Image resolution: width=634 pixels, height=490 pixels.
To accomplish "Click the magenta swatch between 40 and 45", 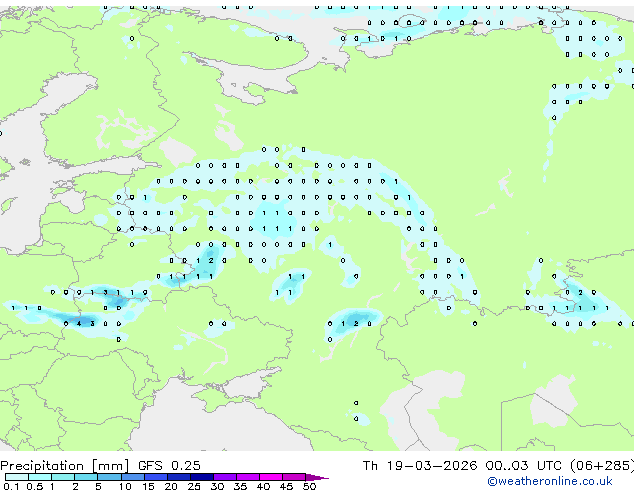I will click(271, 477).
